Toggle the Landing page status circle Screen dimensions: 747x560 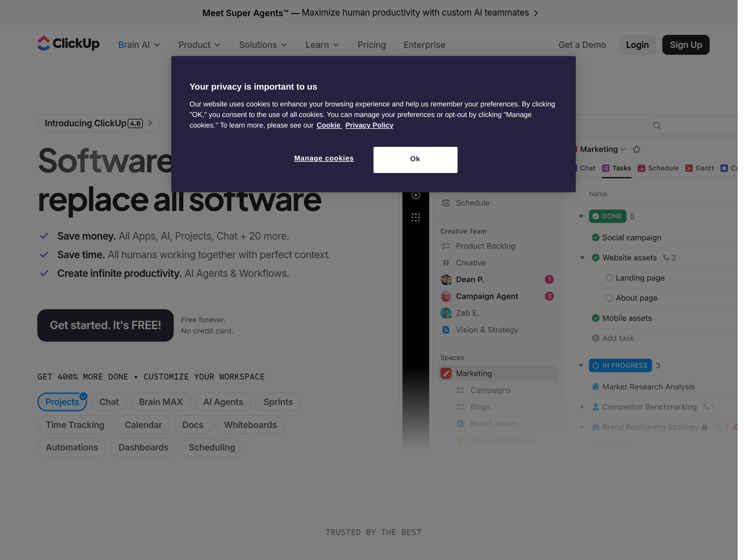pyautogui.click(x=609, y=278)
